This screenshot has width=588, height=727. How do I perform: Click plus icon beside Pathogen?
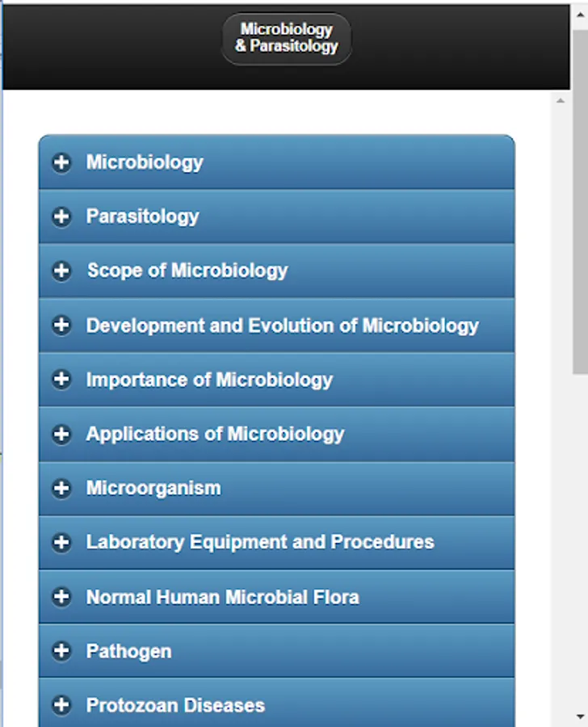point(61,651)
